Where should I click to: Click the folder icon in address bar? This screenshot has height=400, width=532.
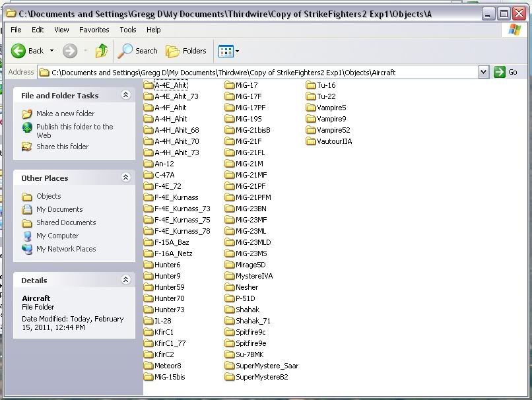[44, 72]
